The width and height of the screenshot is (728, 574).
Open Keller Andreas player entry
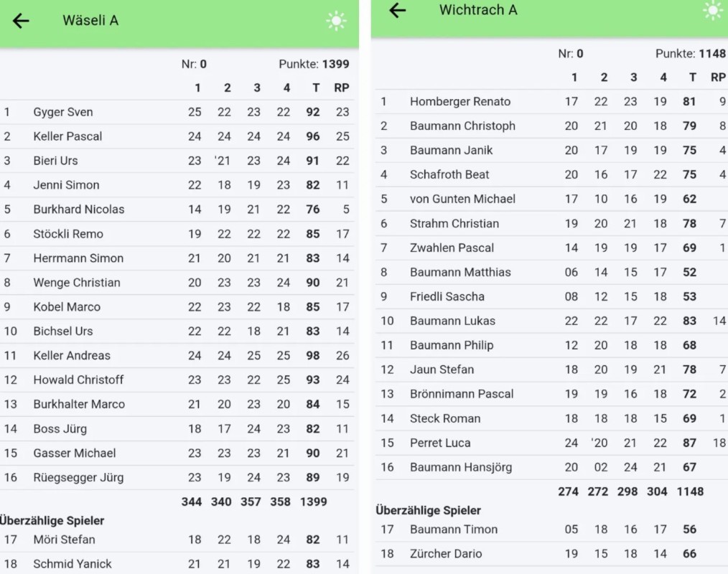coord(72,356)
